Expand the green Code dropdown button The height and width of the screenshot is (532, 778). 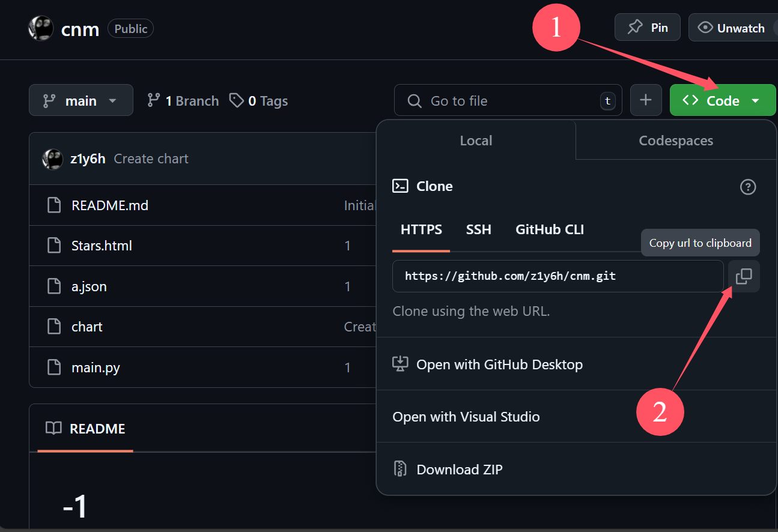723,100
